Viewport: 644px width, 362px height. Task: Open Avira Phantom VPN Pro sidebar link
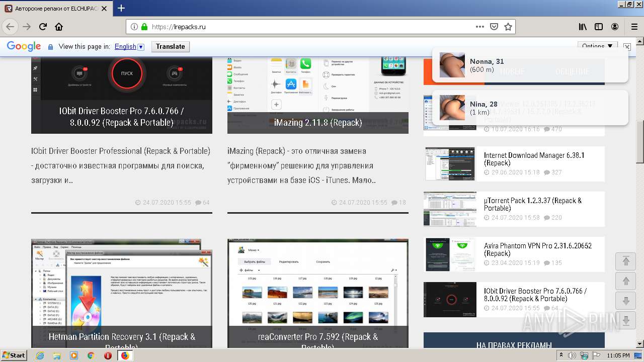[x=538, y=249]
